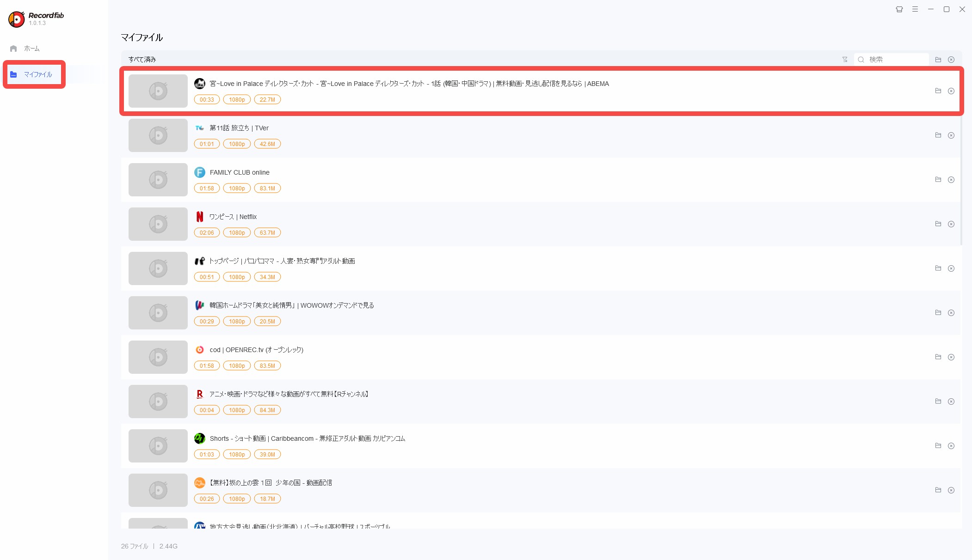Delete the 第11話 旅立ち TVer recording
The width and height of the screenshot is (972, 560).
tap(951, 135)
